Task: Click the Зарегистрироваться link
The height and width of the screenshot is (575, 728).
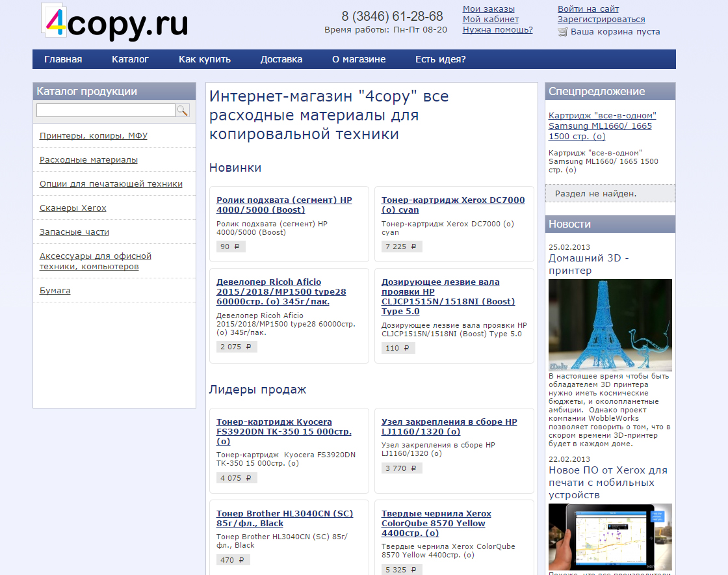Action: coord(601,19)
